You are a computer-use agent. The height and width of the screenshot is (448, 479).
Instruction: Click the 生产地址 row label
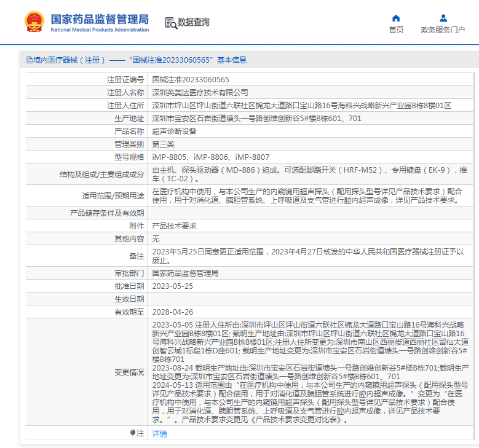click(x=129, y=118)
